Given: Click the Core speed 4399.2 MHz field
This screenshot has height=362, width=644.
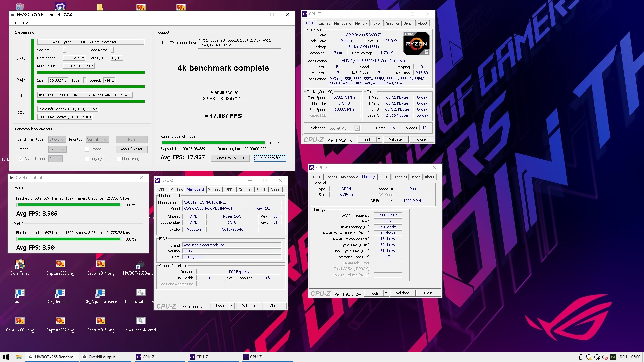Looking at the screenshot, I should click(74, 58).
